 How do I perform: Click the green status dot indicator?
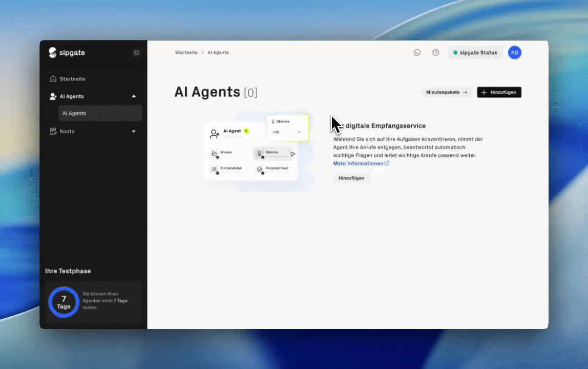click(455, 53)
